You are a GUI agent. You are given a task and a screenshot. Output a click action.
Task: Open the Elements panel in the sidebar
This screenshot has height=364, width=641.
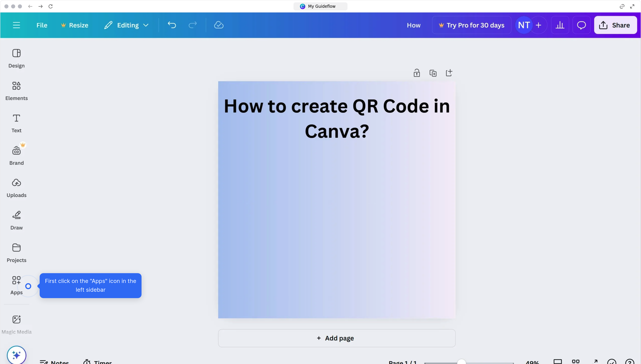pyautogui.click(x=16, y=90)
